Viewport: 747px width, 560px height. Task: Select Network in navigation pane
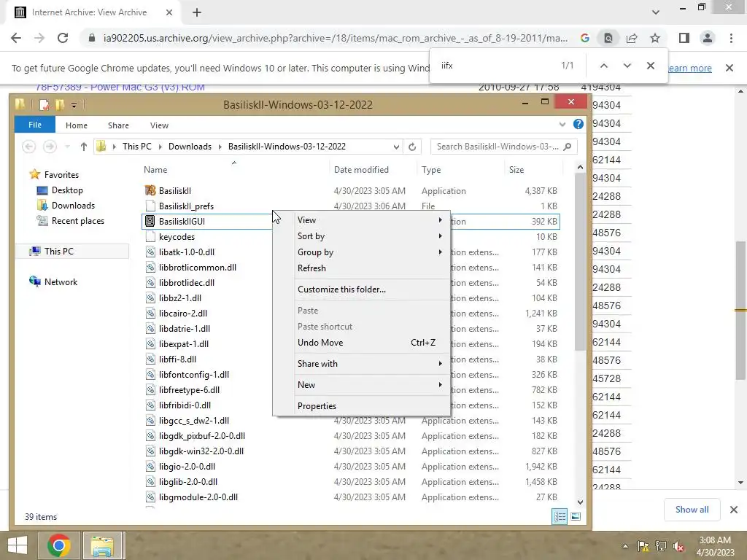[x=61, y=282]
